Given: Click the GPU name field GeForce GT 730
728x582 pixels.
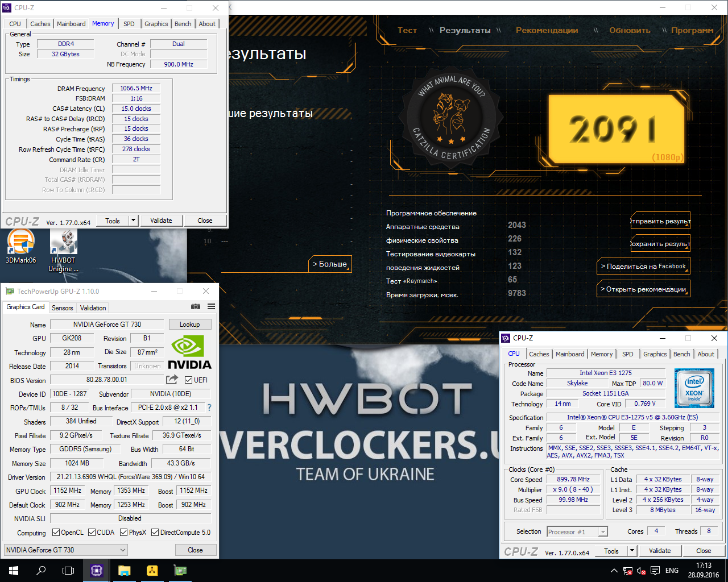Looking at the screenshot, I should tap(107, 325).
